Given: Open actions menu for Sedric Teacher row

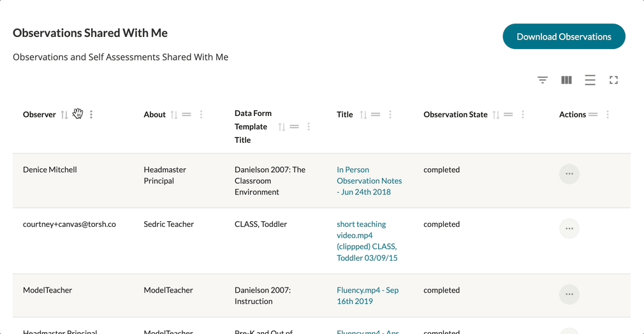Looking at the screenshot, I should (x=569, y=228).
